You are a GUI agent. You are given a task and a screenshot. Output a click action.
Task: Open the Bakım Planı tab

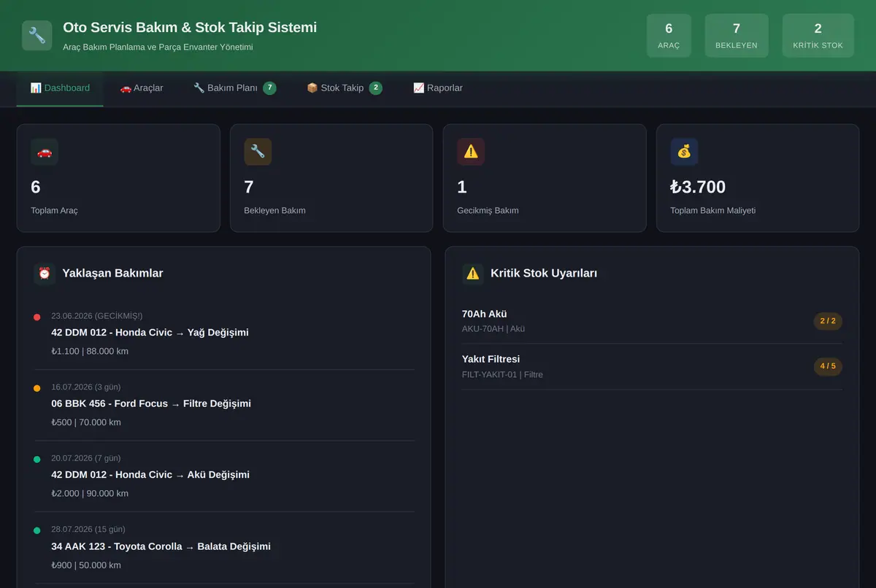tap(235, 88)
